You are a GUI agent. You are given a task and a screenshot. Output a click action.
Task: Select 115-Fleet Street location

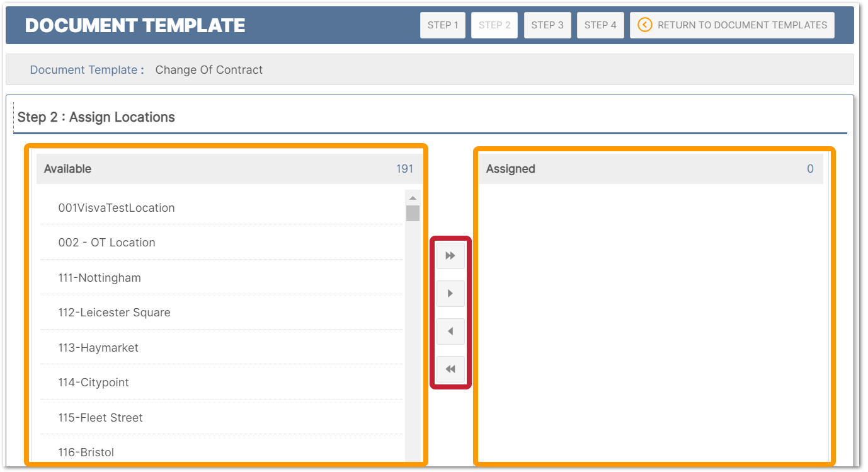pos(222,417)
